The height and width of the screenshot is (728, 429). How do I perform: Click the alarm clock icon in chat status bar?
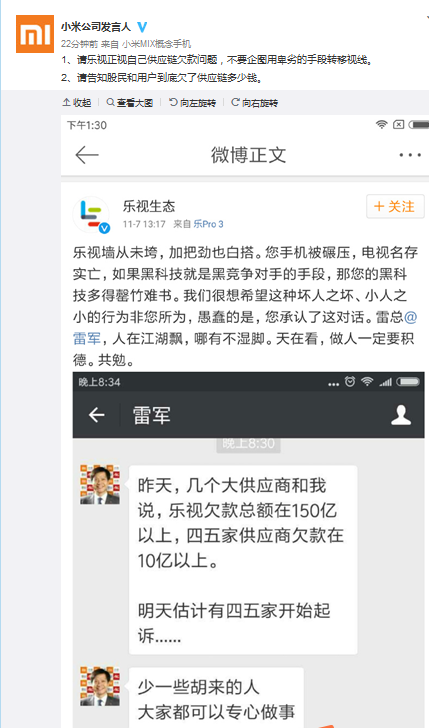click(x=350, y=382)
